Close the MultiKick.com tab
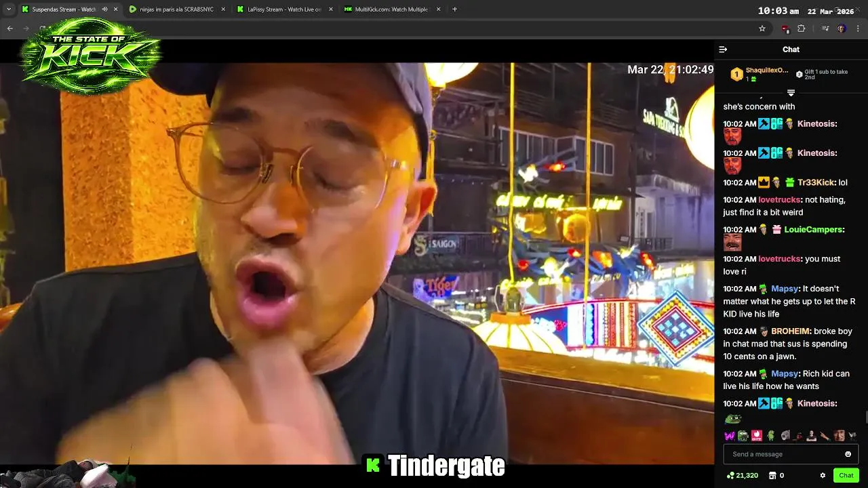 439,9
